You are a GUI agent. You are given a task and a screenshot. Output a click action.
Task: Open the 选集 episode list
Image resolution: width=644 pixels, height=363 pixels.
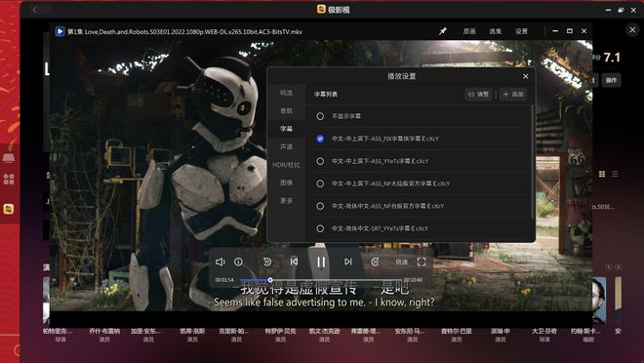click(496, 31)
